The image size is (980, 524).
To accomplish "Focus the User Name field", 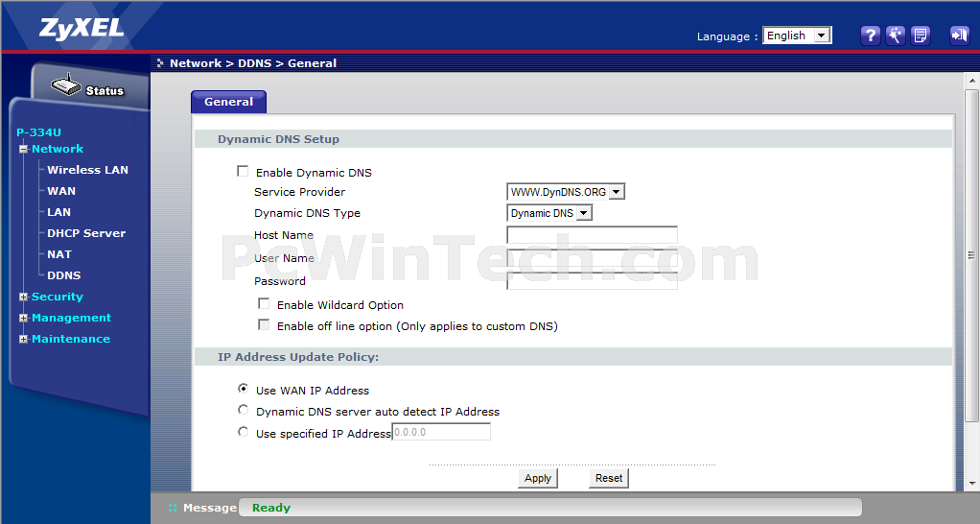I will (592, 258).
